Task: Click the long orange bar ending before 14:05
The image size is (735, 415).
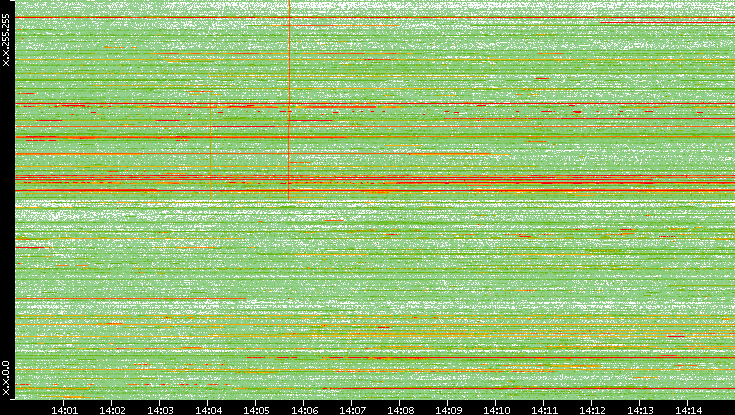Action: (130, 298)
